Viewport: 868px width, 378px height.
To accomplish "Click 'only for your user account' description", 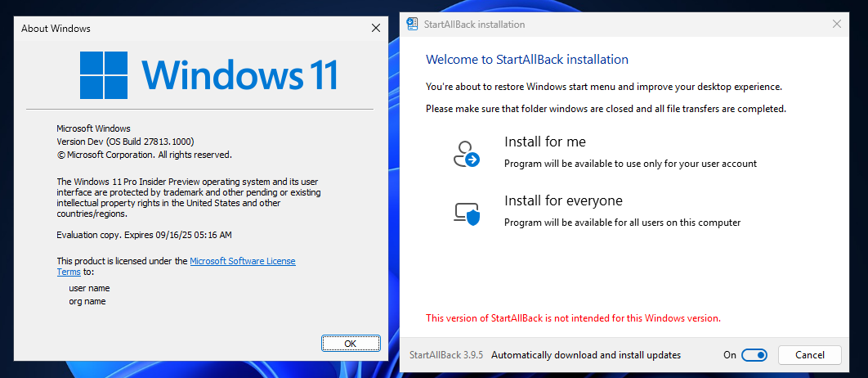I will point(630,164).
